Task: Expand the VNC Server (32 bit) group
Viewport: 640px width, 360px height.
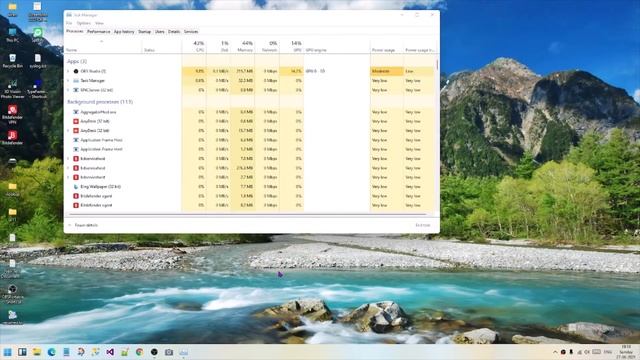Action: tap(68, 90)
